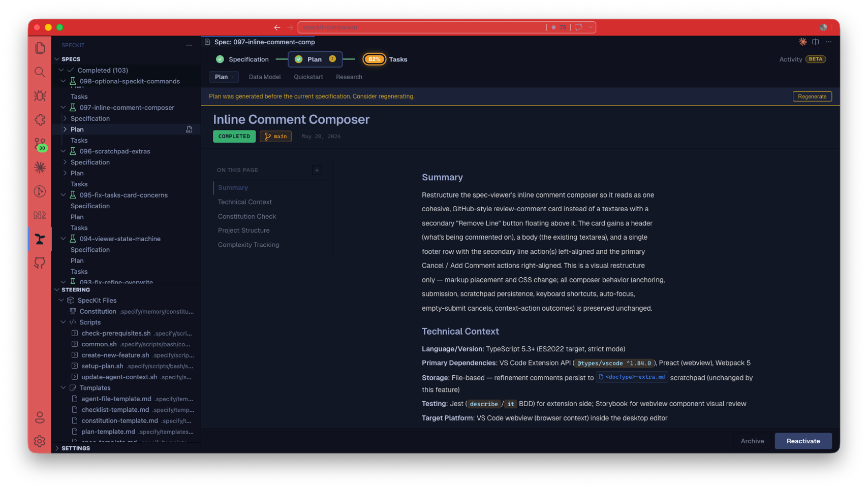Click the flask icon of 096-scratchpad-extras
This screenshot has height=490, width=868.
[x=73, y=151]
